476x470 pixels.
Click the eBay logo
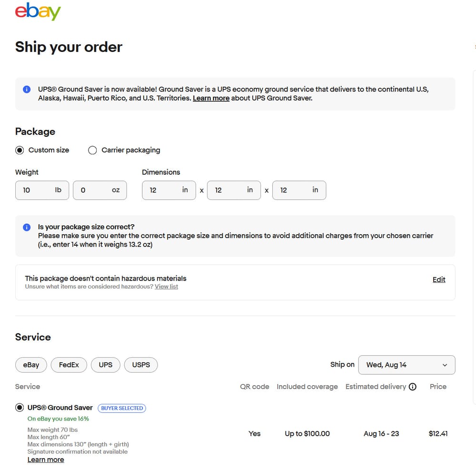(x=38, y=12)
